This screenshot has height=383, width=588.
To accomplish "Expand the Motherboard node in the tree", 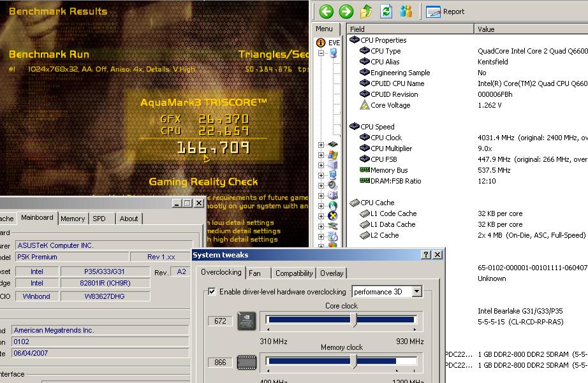I will [321, 145].
